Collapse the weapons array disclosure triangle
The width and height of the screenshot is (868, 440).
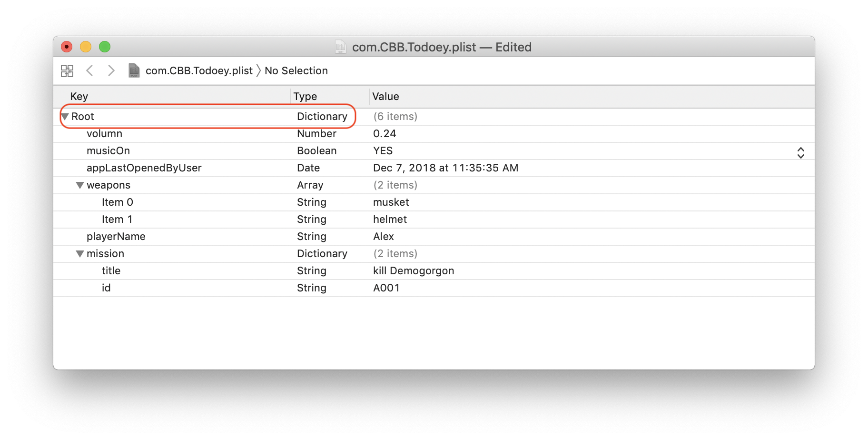click(x=80, y=185)
